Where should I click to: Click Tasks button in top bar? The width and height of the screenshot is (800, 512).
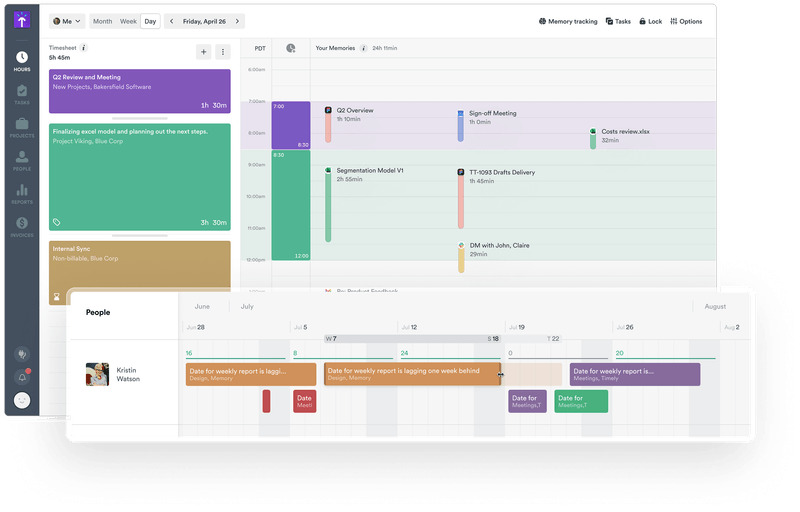point(617,21)
